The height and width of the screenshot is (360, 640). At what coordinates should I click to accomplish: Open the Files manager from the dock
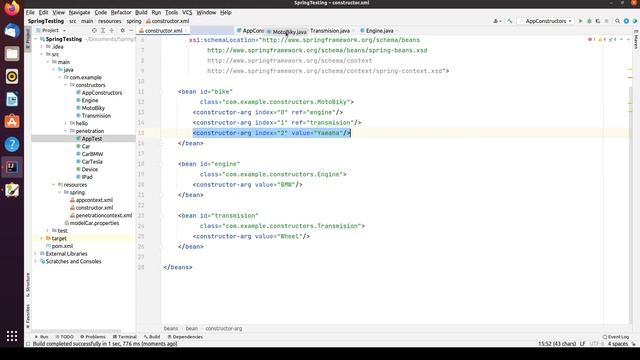click(x=12, y=53)
